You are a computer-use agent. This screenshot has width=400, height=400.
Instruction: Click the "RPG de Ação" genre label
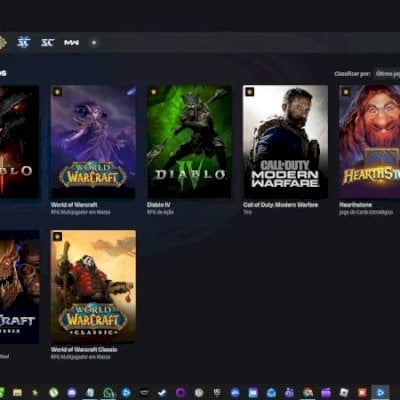tap(160, 212)
